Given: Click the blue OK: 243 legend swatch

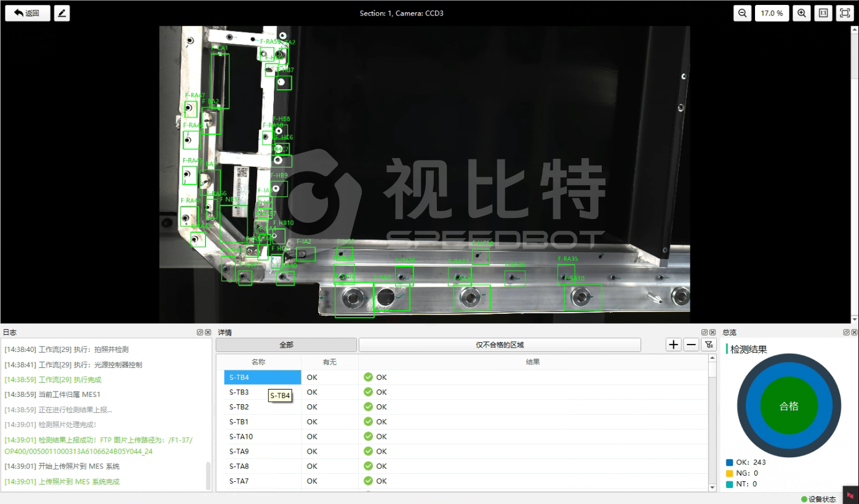Looking at the screenshot, I should coord(730,462).
